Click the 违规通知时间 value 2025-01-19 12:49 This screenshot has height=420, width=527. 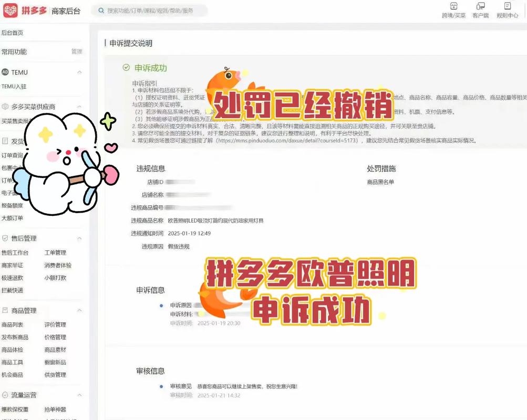click(x=189, y=233)
